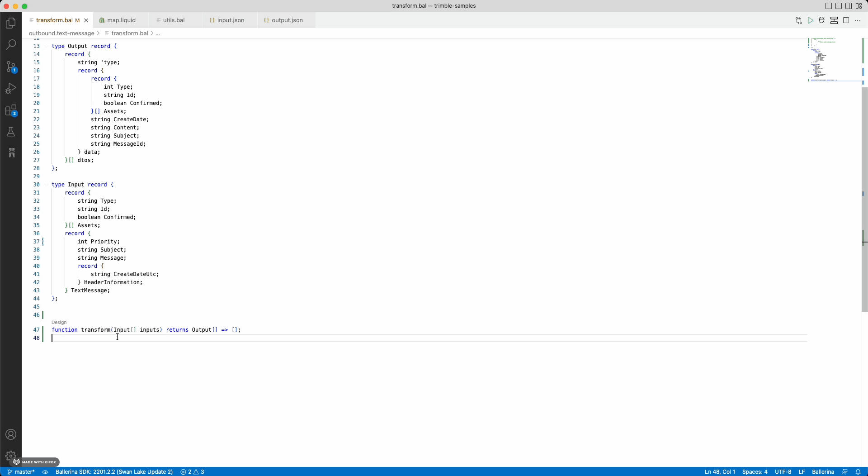Close the transform.bal tab
This screenshot has height=476, width=868.
[86, 20]
